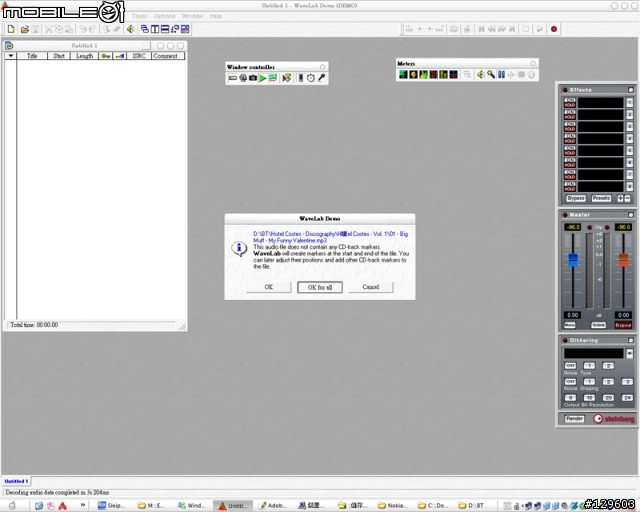Select 16 Output Bit Resolution
This screenshot has width=640, height=512.
[589, 397]
